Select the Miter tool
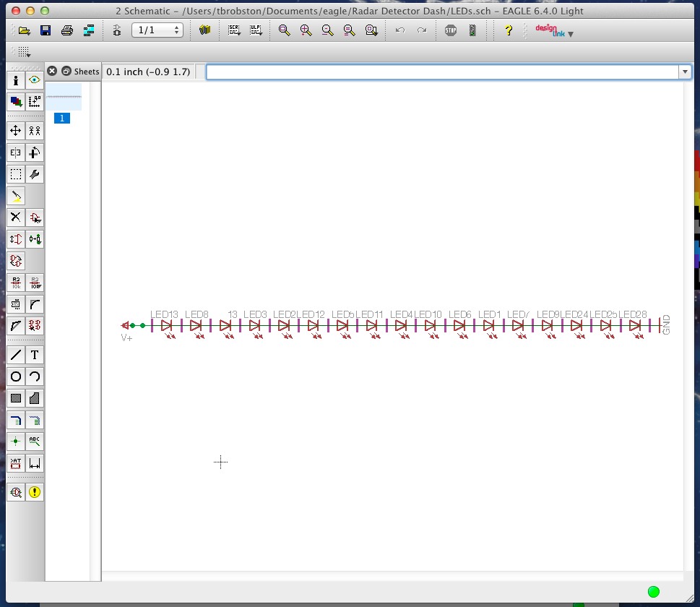 pyautogui.click(x=35, y=305)
